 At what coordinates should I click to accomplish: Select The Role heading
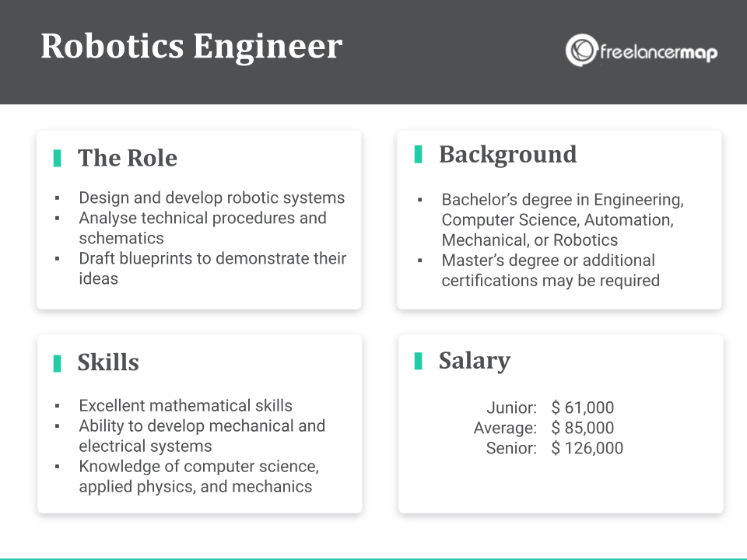point(128,159)
